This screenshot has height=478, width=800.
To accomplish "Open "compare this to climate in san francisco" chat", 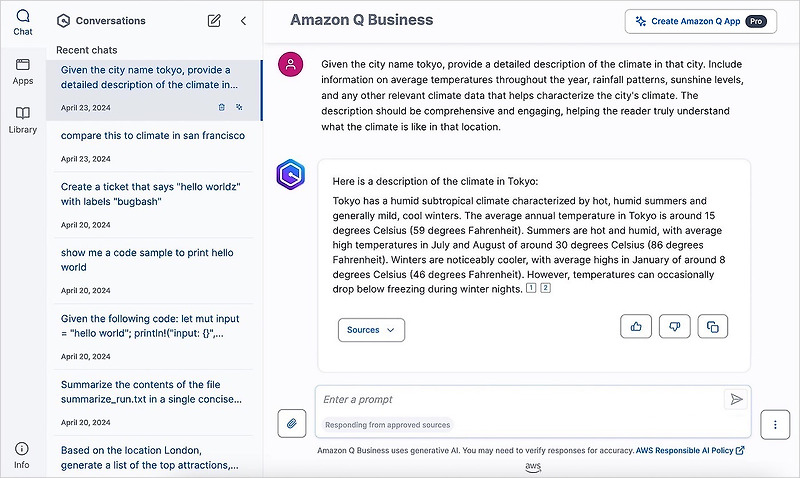I will (x=152, y=135).
